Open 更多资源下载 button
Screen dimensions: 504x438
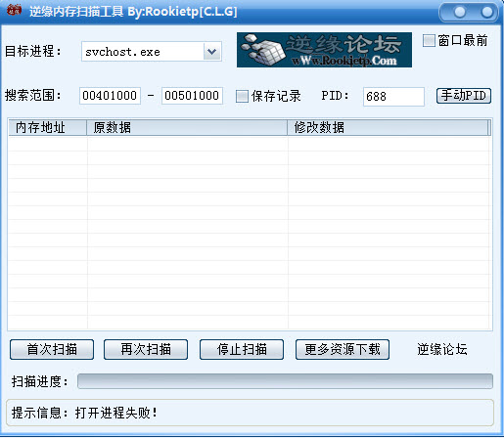coord(343,349)
